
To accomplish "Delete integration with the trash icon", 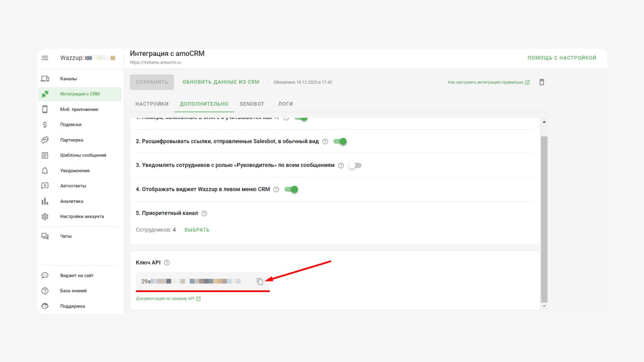I will pyautogui.click(x=542, y=82).
